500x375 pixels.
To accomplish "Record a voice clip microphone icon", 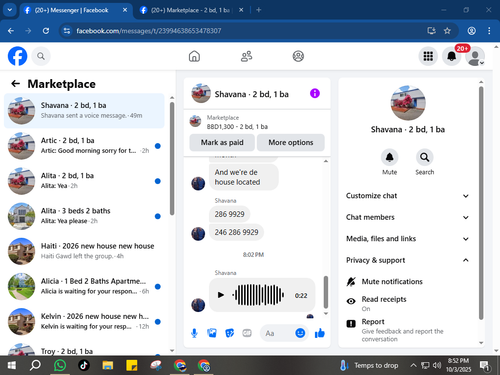I will coord(194,333).
